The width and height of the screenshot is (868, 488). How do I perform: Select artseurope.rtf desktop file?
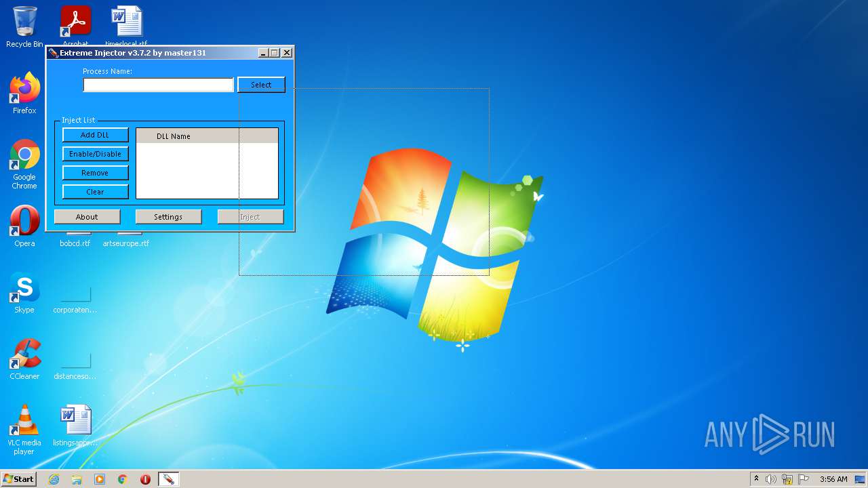[126, 243]
